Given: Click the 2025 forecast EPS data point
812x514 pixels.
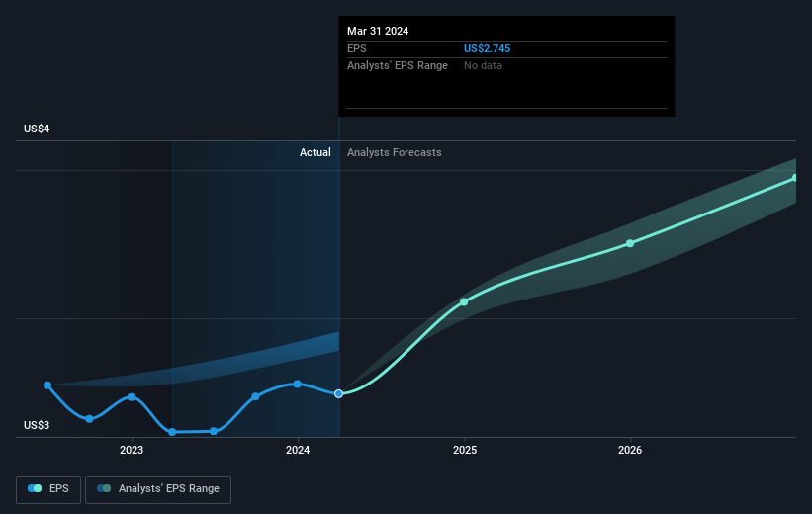Looking at the screenshot, I should [464, 301].
